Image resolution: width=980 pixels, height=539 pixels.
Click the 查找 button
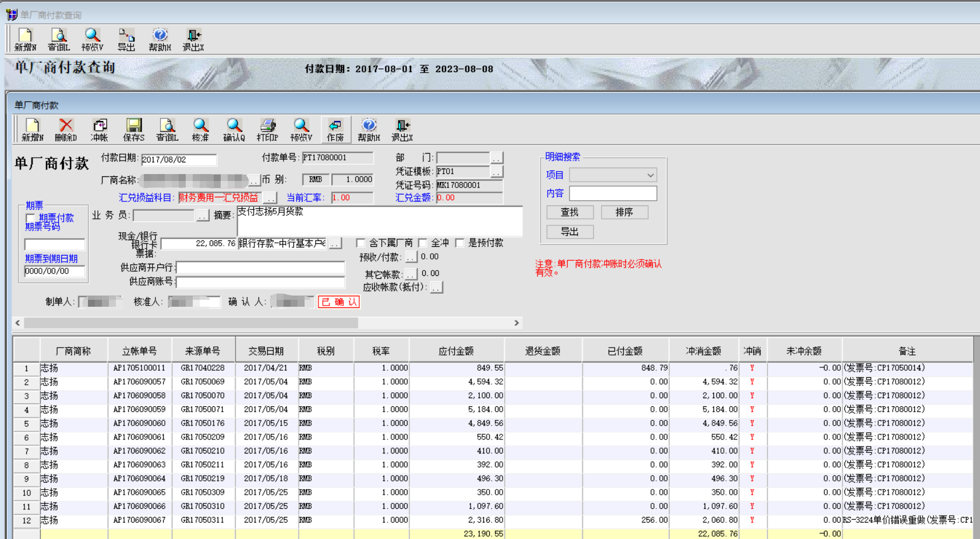click(570, 212)
